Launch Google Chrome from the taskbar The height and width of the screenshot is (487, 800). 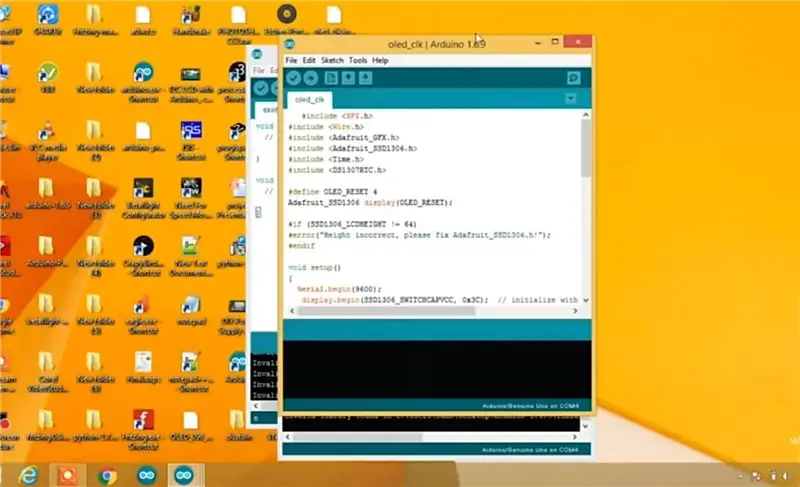[107, 475]
